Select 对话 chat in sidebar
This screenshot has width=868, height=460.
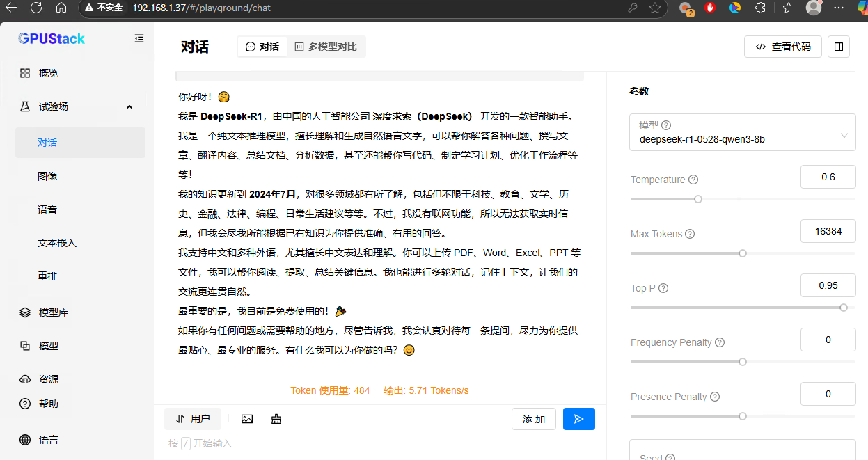[x=81, y=143]
